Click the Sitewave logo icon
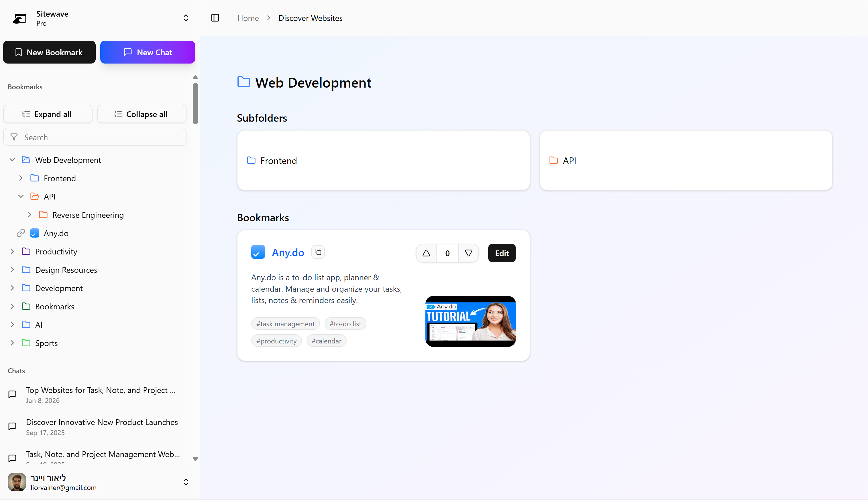 [x=19, y=18]
